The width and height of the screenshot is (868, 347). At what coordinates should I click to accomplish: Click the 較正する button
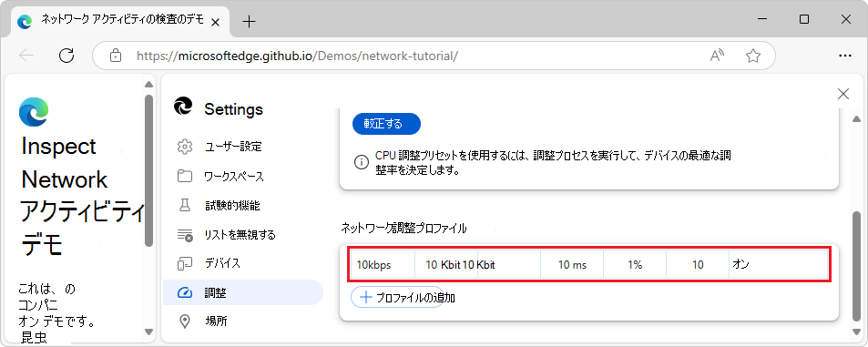click(x=386, y=124)
